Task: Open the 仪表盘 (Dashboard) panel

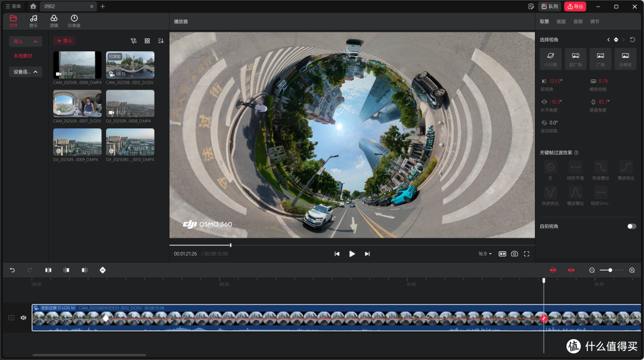Action: click(74, 21)
